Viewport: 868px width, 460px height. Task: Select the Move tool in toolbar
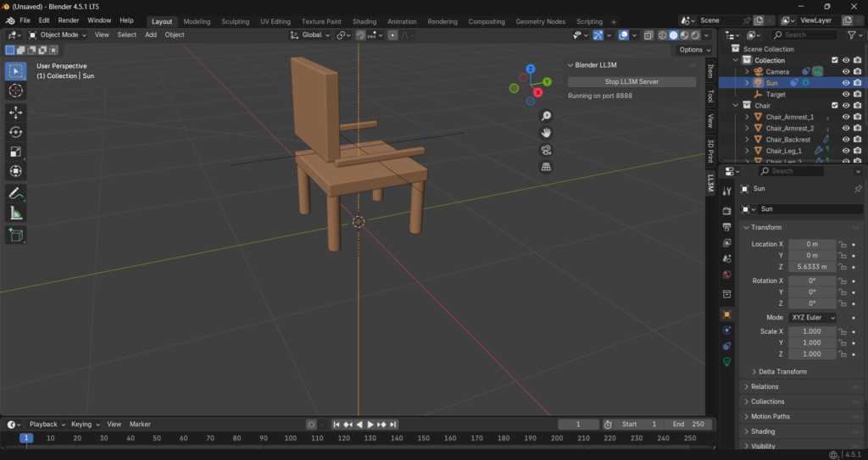[x=16, y=112]
